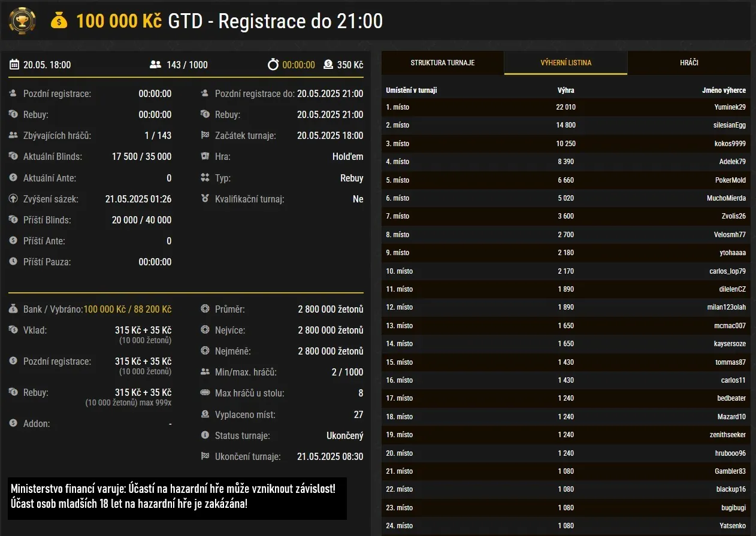Click the table icon next to Max hráčů u stolu
This screenshot has width=756, height=536.
pos(205,393)
